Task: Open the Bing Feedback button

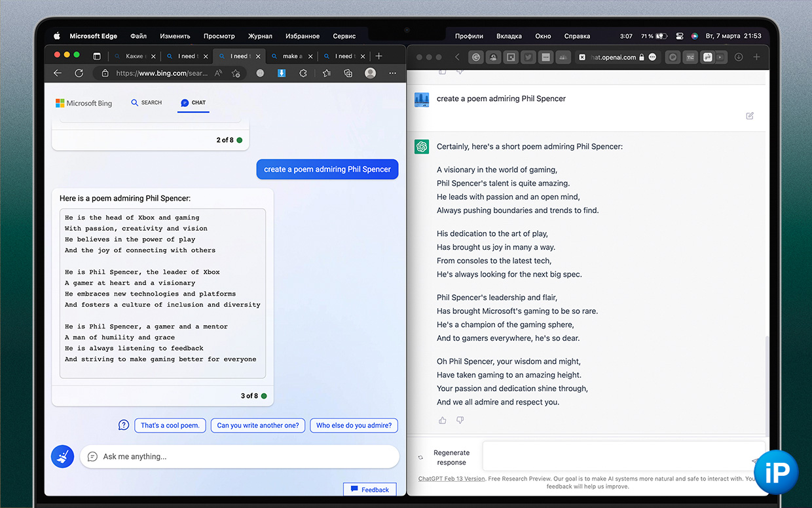Action: 369,489
